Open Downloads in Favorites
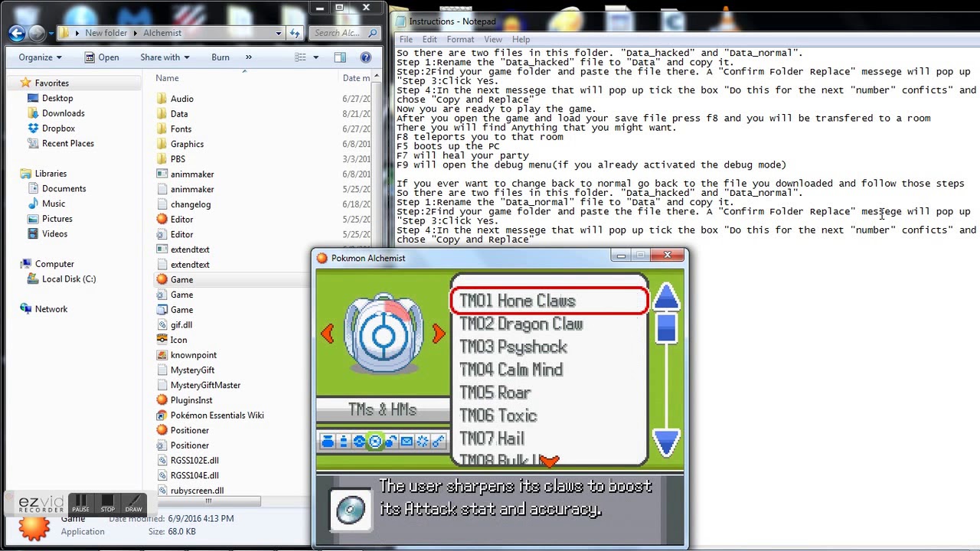The width and height of the screenshot is (980, 551). pyautogui.click(x=63, y=113)
